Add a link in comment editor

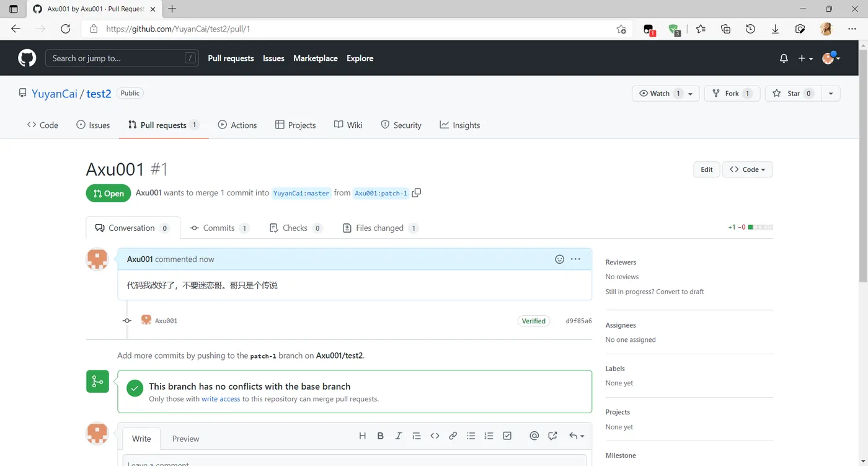453,436
